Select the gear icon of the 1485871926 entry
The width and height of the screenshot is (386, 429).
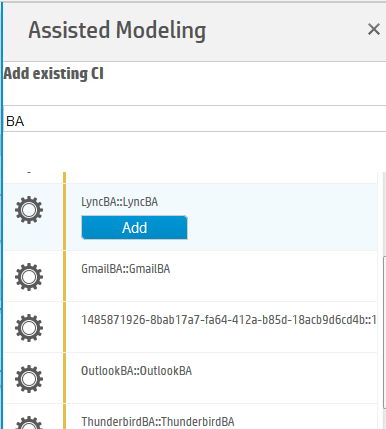tap(29, 328)
